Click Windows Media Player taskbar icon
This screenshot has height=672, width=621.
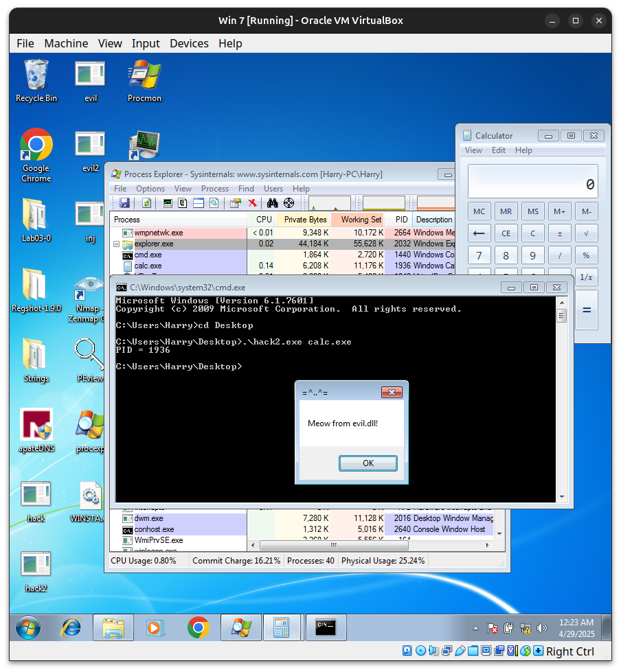coord(155,628)
